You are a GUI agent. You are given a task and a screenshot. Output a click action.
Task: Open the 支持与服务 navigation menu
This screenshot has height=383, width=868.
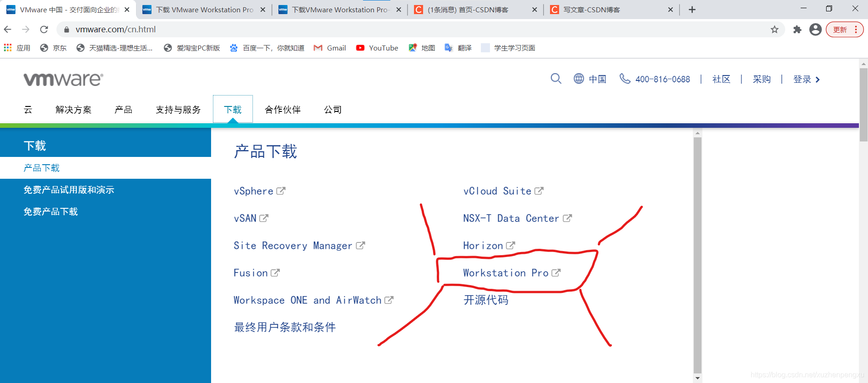pos(178,110)
